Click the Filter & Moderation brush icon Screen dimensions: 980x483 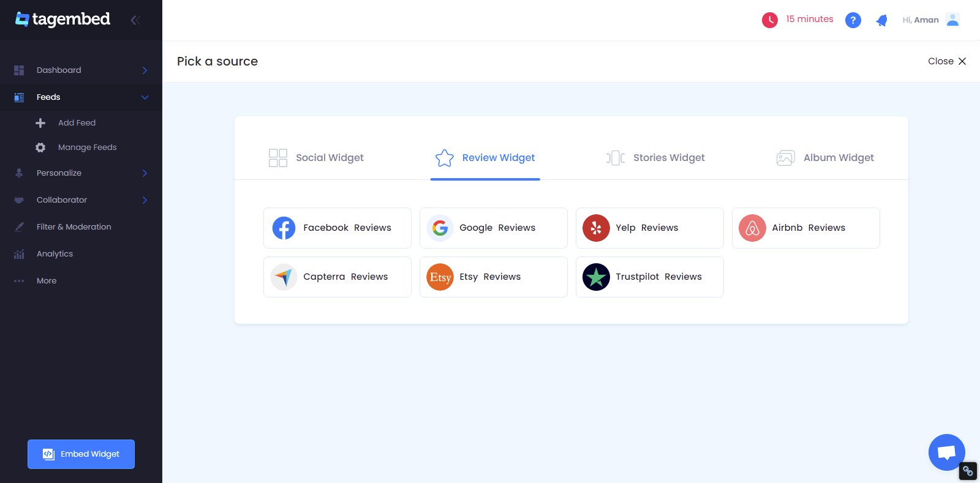(19, 227)
